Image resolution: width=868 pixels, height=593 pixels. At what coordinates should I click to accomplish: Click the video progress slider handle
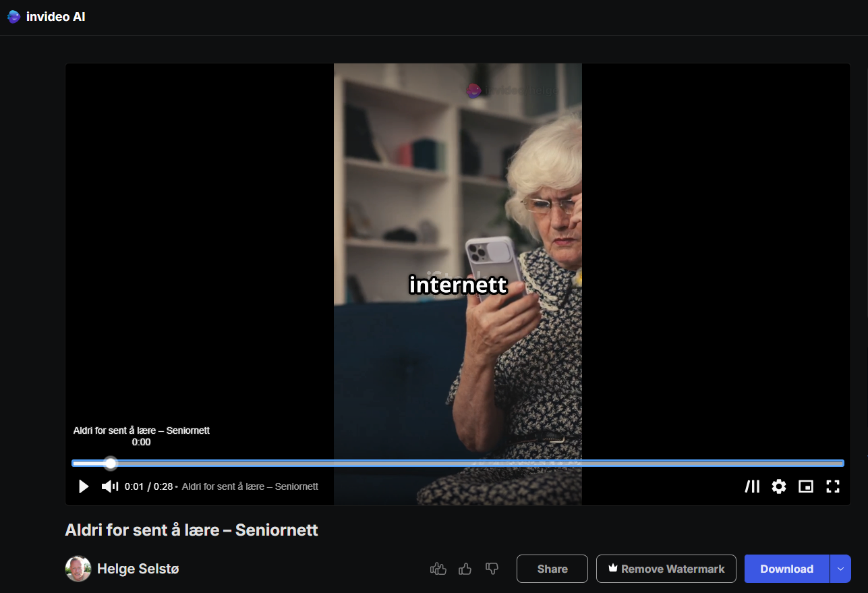[x=111, y=463]
